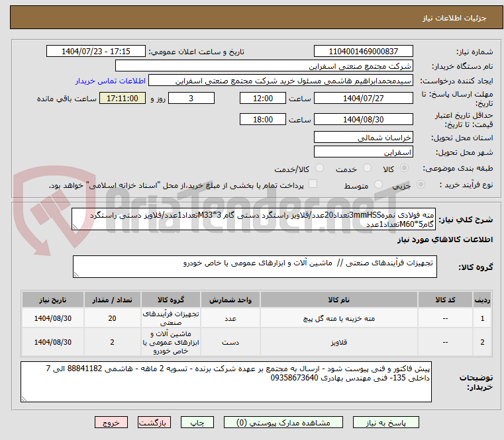Viewport: 504px width, 440px height.
Task: Click the request creator name field
Action: coord(281,81)
